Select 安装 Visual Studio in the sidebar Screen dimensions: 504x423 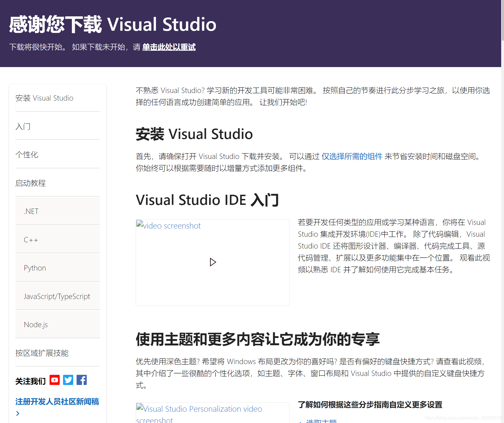(44, 98)
